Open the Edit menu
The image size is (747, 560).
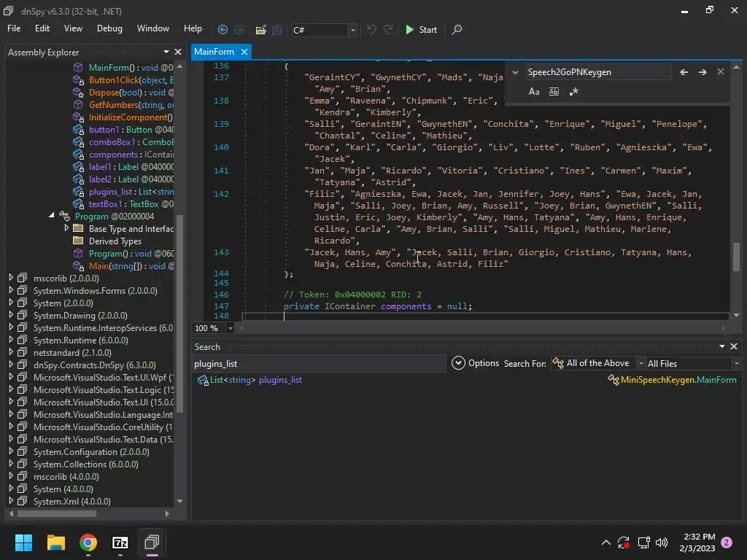(42, 28)
